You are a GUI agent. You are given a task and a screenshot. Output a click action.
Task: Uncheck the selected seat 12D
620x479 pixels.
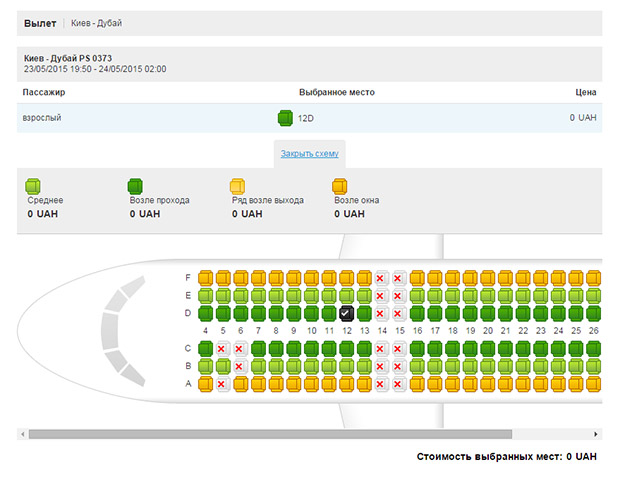(x=346, y=313)
